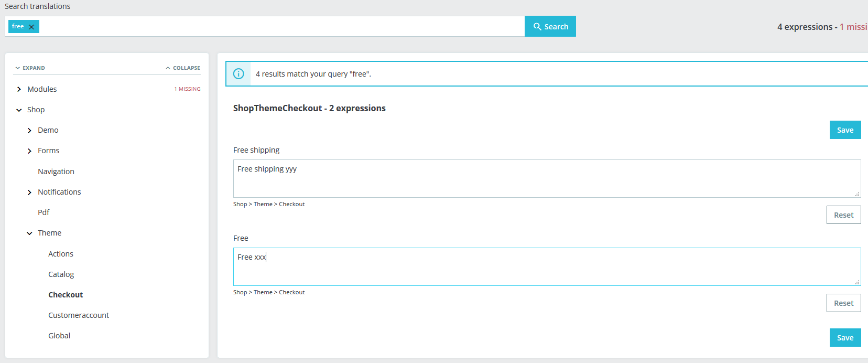Select the Theme tree item
Screen dimensions: 868x363
[x=49, y=233]
